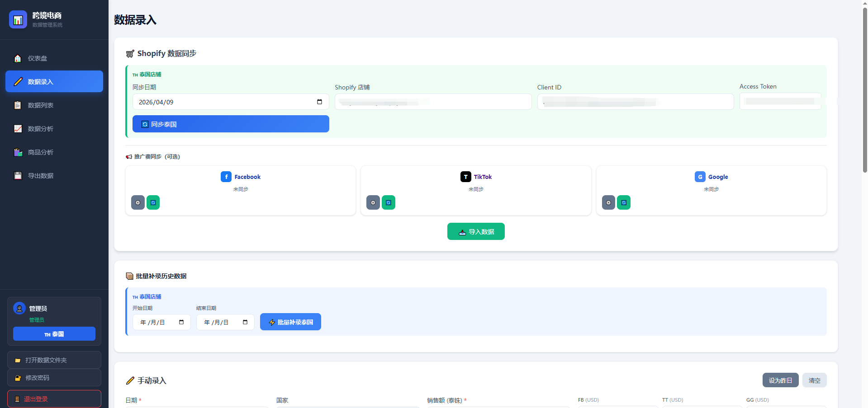Select 数据录入 in the sidebar
The height and width of the screenshot is (408, 868).
[x=54, y=81]
